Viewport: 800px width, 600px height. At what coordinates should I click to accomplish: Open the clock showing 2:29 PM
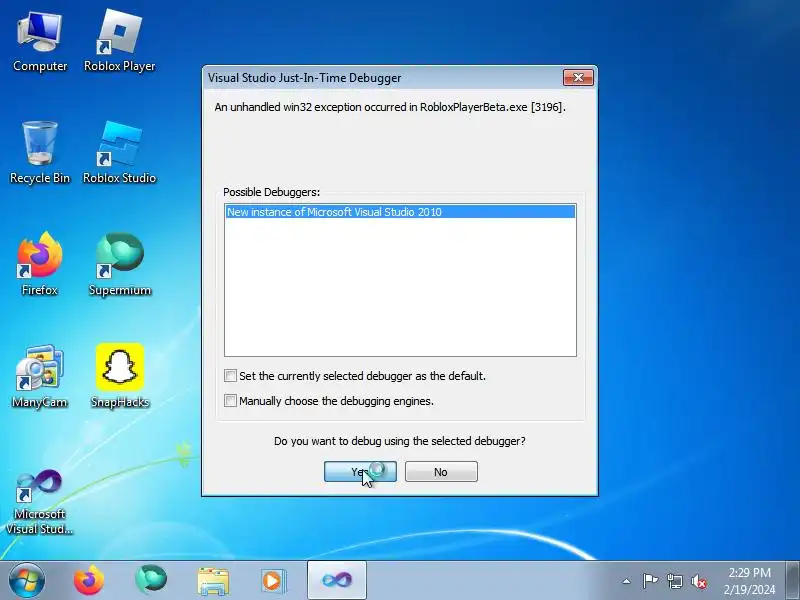pos(749,581)
